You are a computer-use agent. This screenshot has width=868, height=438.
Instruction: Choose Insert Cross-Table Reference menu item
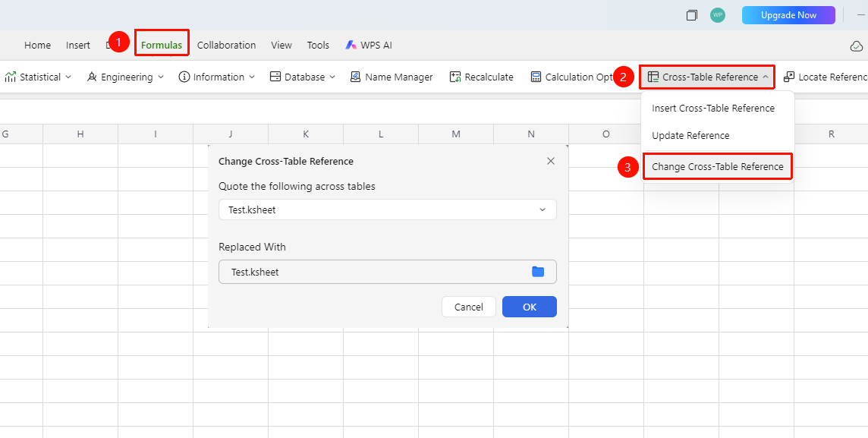click(x=713, y=108)
